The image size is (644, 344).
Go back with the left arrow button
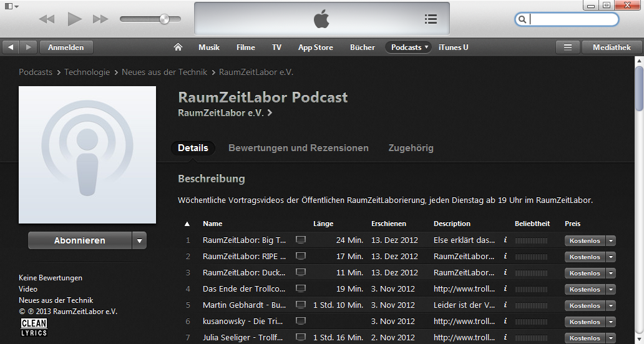point(11,47)
